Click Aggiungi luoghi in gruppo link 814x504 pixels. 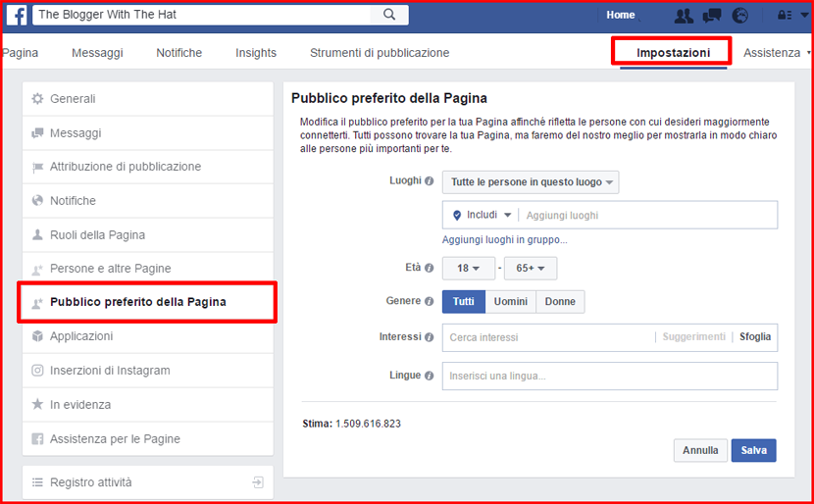coord(505,240)
